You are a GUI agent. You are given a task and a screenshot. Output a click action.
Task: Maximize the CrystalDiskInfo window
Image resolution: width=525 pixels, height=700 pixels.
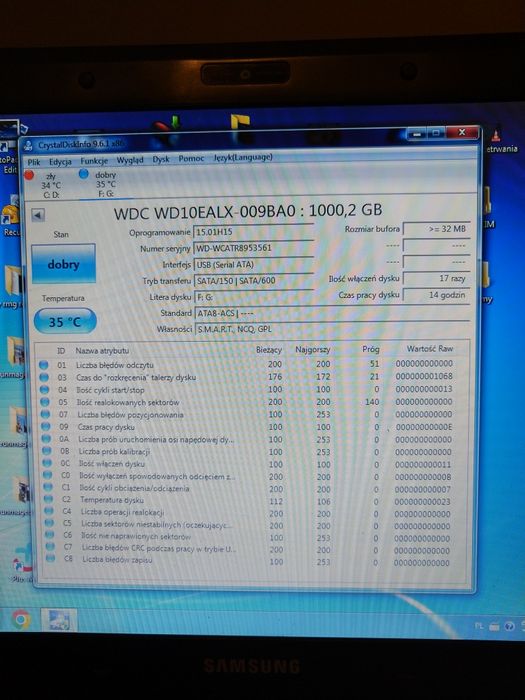point(436,133)
